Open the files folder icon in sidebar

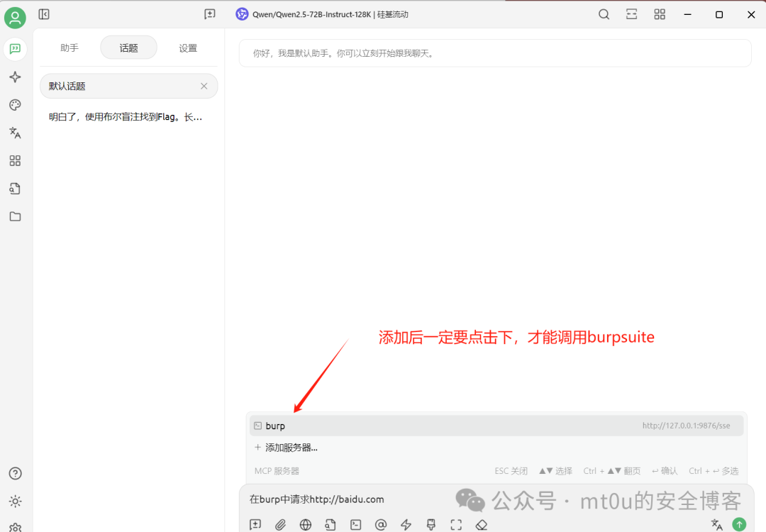[x=15, y=216]
